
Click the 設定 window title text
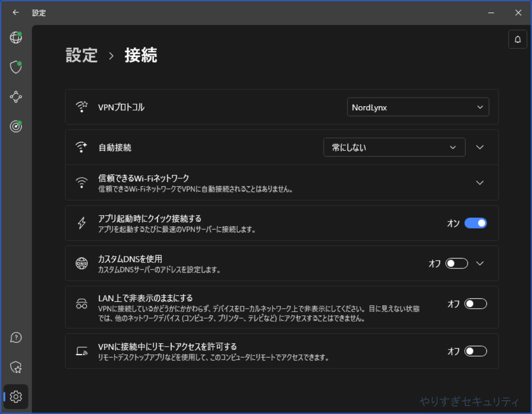click(39, 13)
